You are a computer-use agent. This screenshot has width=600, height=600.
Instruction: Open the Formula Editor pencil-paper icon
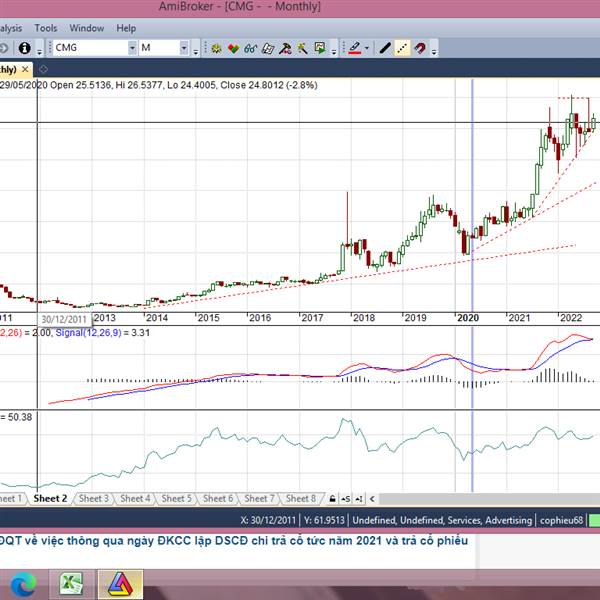[268, 48]
